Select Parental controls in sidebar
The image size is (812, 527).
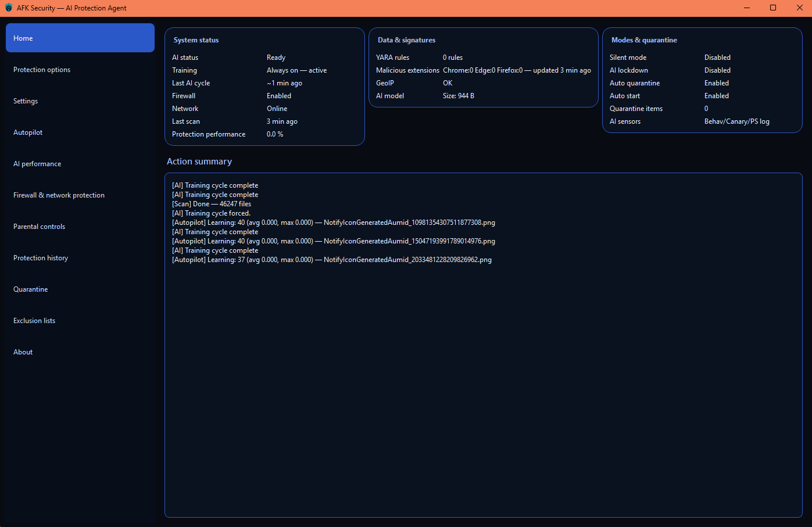point(39,227)
